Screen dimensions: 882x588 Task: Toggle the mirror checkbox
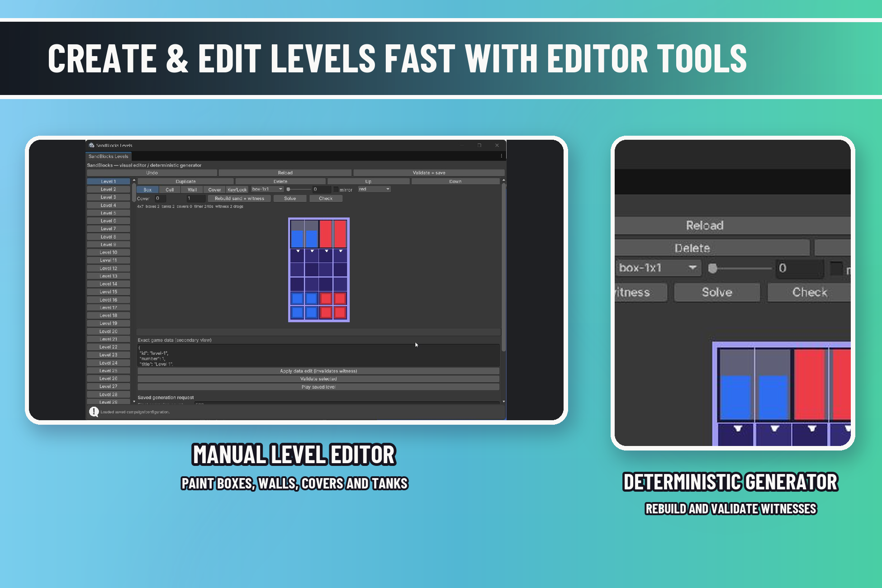tap(336, 190)
